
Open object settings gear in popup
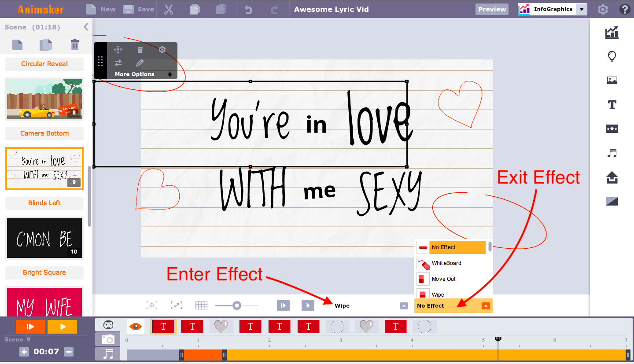(x=162, y=50)
